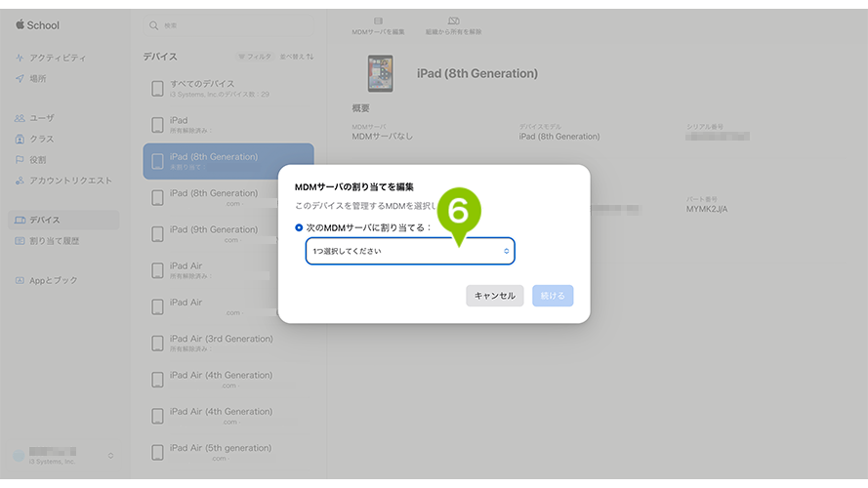Click the MDMサーバなし value
This screenshot has height=488, width=868.
click(x=383, y=136)
